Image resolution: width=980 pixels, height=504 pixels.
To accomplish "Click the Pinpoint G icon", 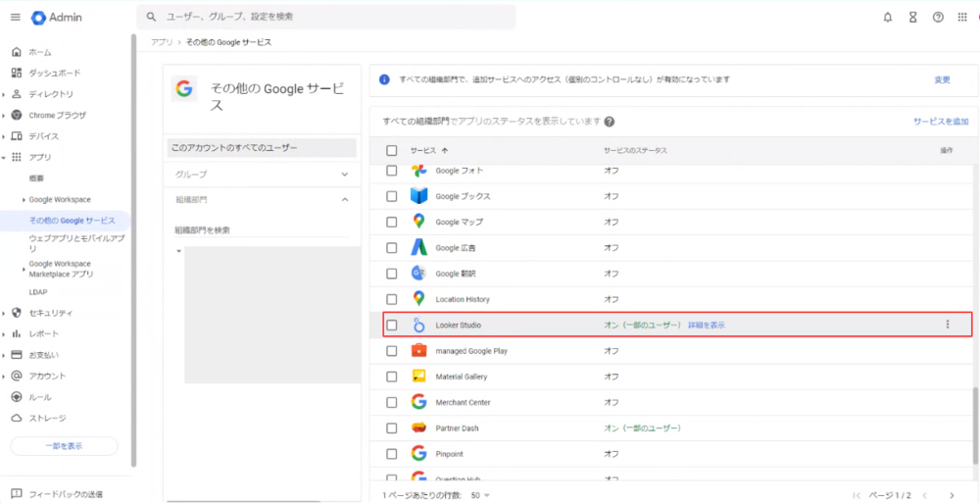I will point(418,453).
